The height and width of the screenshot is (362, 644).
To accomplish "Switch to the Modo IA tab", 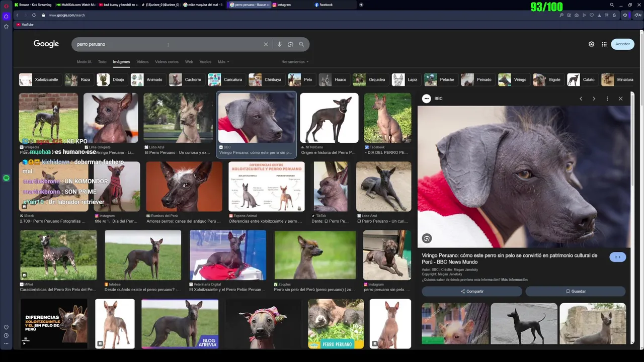I will click(x=84, y=62).
